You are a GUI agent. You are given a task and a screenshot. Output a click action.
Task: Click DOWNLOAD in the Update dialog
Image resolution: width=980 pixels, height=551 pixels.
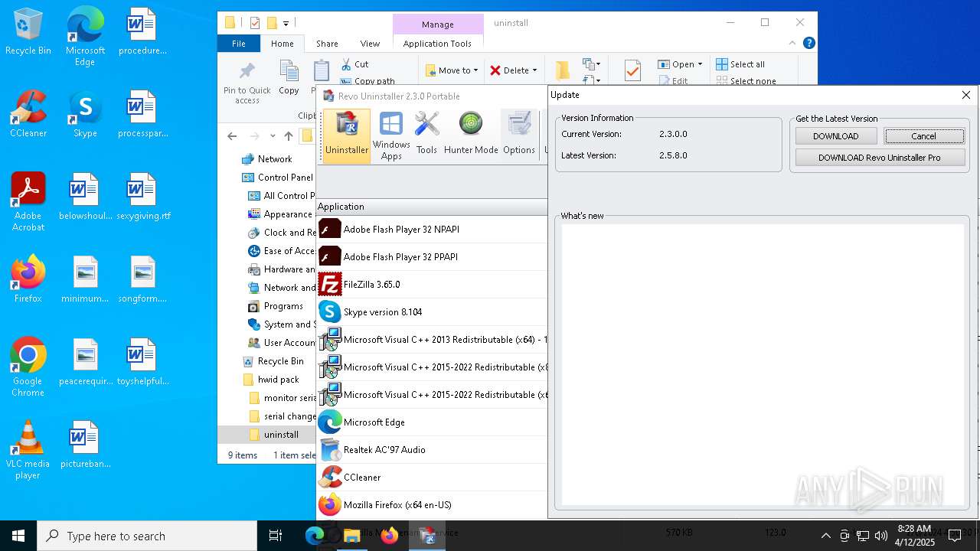click(x=836, y=136)
